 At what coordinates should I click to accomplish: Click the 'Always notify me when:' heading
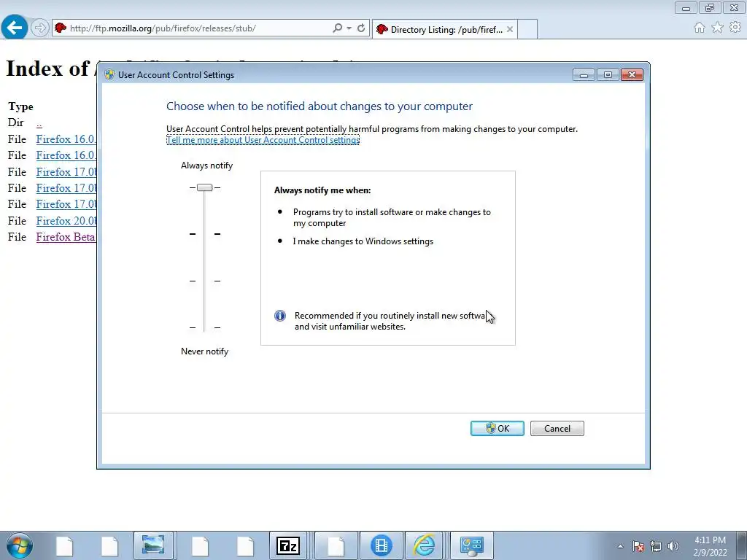pos(322,190)
